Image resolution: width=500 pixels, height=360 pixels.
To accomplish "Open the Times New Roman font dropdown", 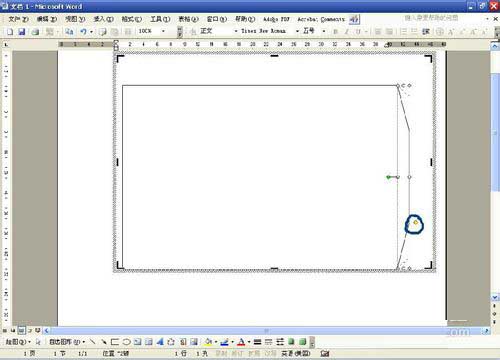I will click(297, 31).
